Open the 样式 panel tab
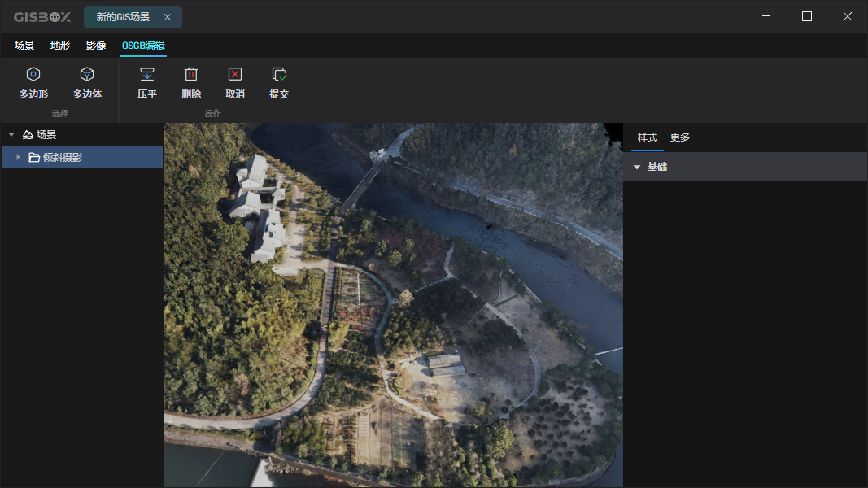The height and width of the screenshot is (488, 868). point(647,137)
